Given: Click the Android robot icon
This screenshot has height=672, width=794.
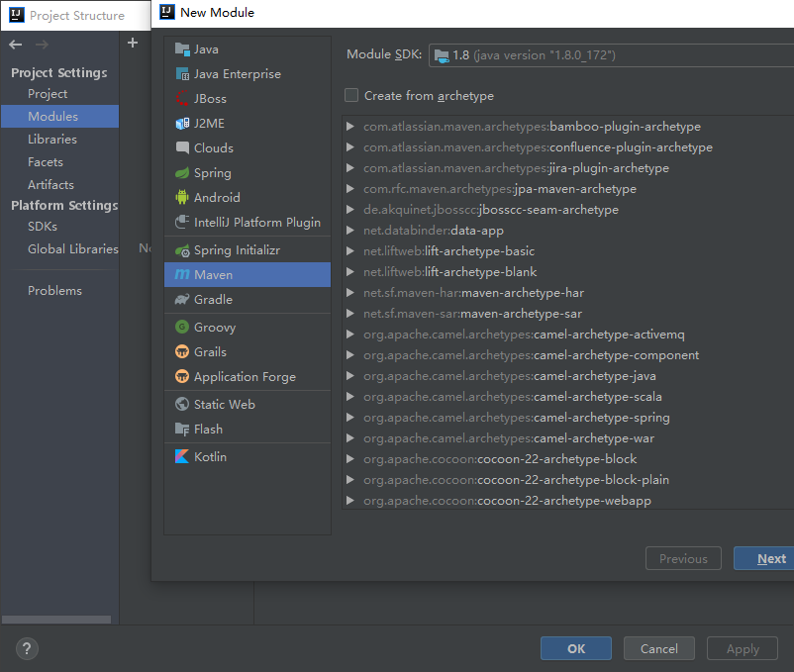Looking at the screenshot, I should tap(182, 197).
